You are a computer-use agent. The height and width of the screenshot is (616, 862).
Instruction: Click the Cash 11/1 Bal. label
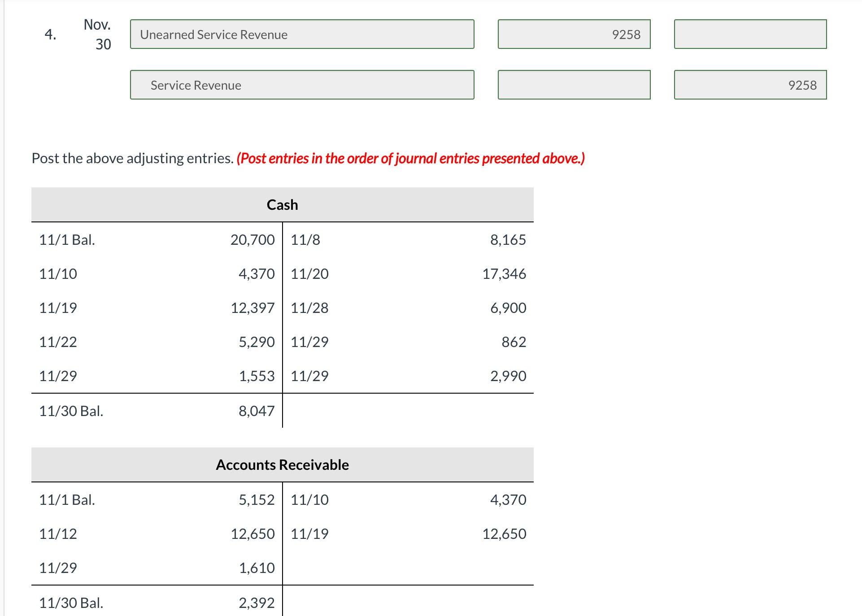click(67, 240)
